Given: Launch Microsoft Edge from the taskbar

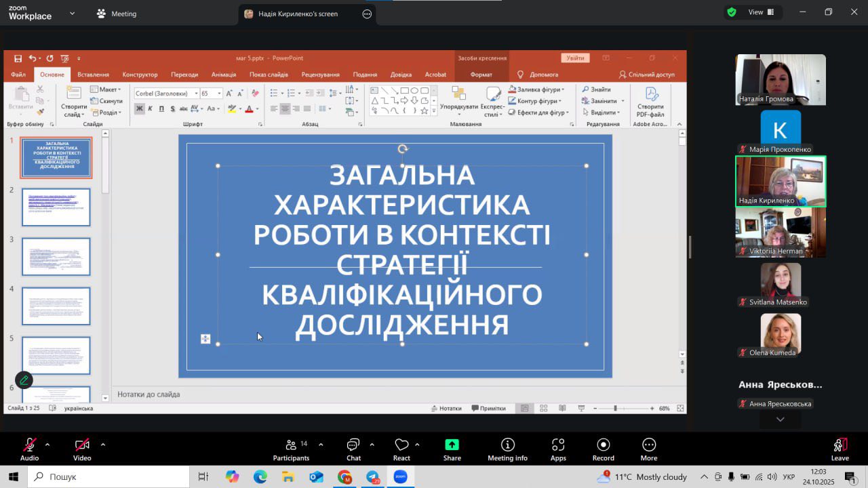Looking at the screenshot, I should click(x=260, y=477).
